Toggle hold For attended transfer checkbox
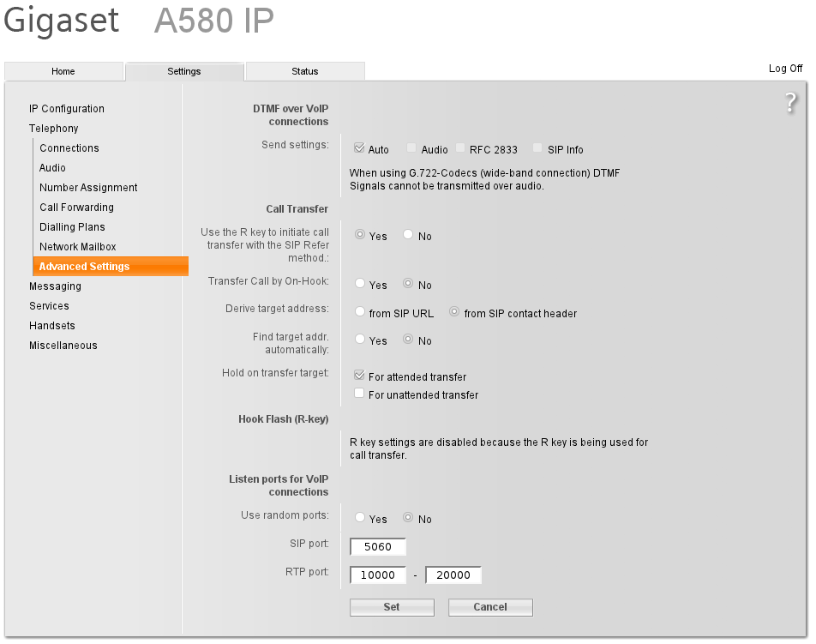Image resolution: width=816 pixels, height=644 pixels. [359, 375]
